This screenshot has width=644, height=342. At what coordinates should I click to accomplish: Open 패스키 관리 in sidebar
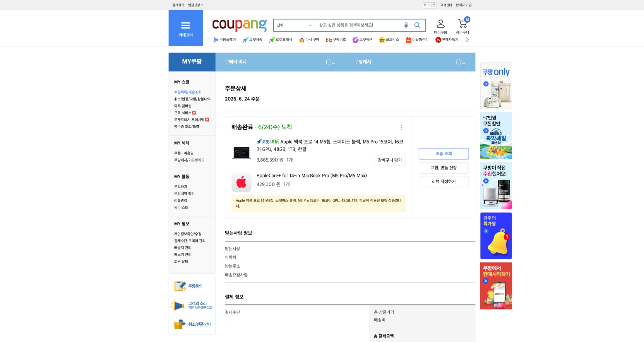point(183,255)
